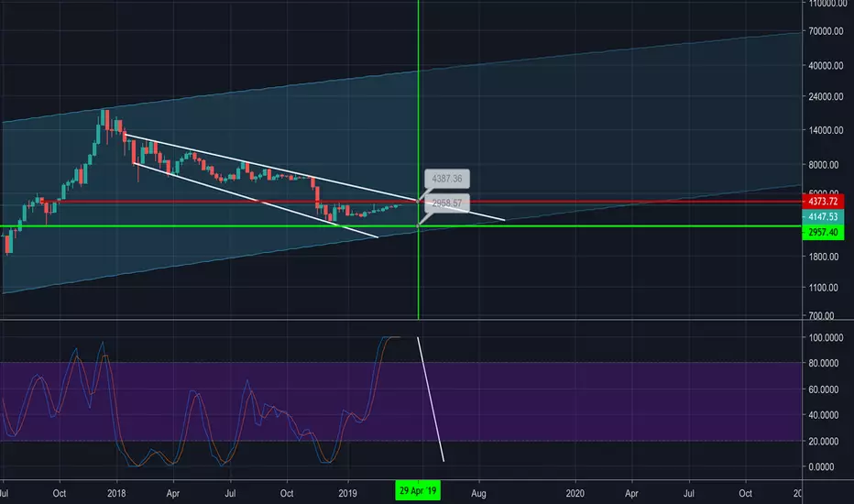The width and height of the screenshot is (854, 504).
Task: Click the Oct label after 2020
Action: [x=745, y=493]
